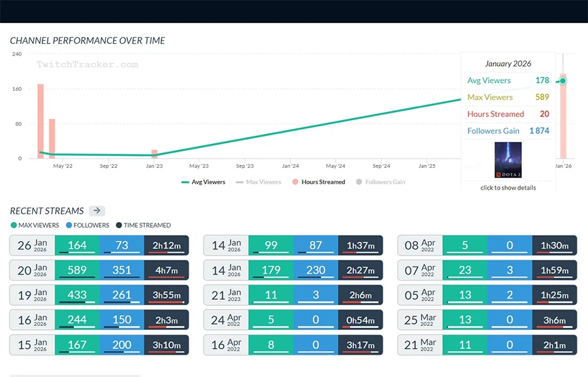Click the Recent Streams heading
The height and width of the screenshot is (377, 588).
point(47,211)
